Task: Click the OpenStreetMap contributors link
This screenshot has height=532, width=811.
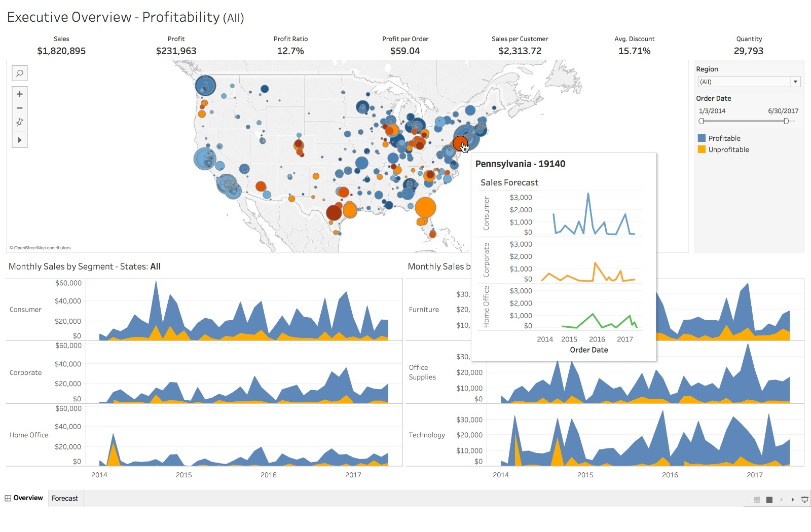Action: pyautogui.click(x=41, y=248)
